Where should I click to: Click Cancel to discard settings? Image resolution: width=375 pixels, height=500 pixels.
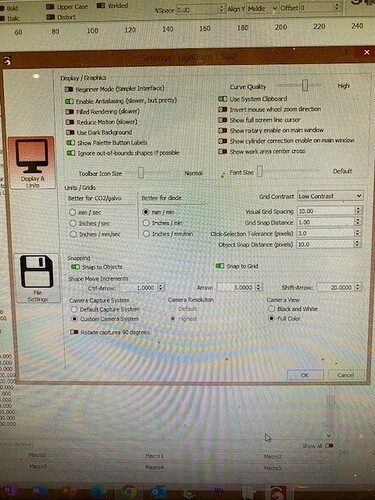point(346,375)
